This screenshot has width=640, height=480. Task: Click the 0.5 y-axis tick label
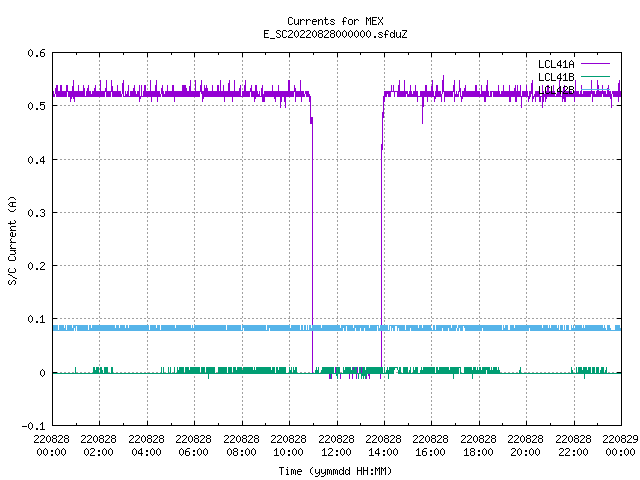coord(36,106)
